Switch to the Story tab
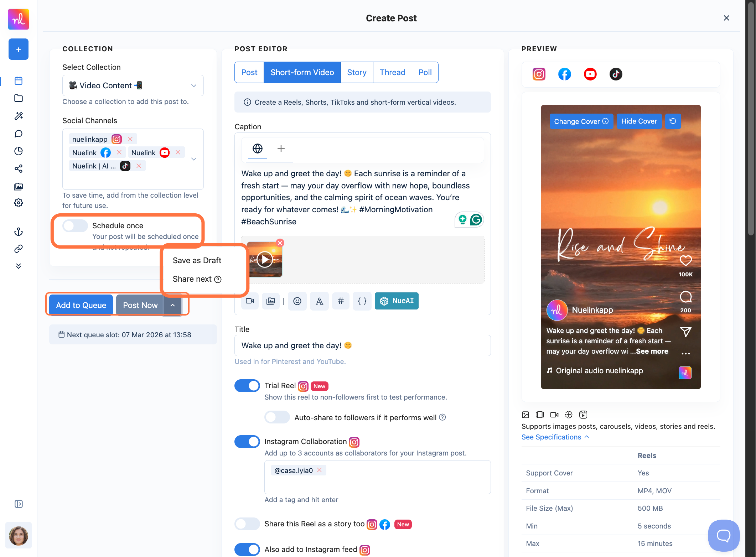 pyautogui.click(x=357, y=72)
